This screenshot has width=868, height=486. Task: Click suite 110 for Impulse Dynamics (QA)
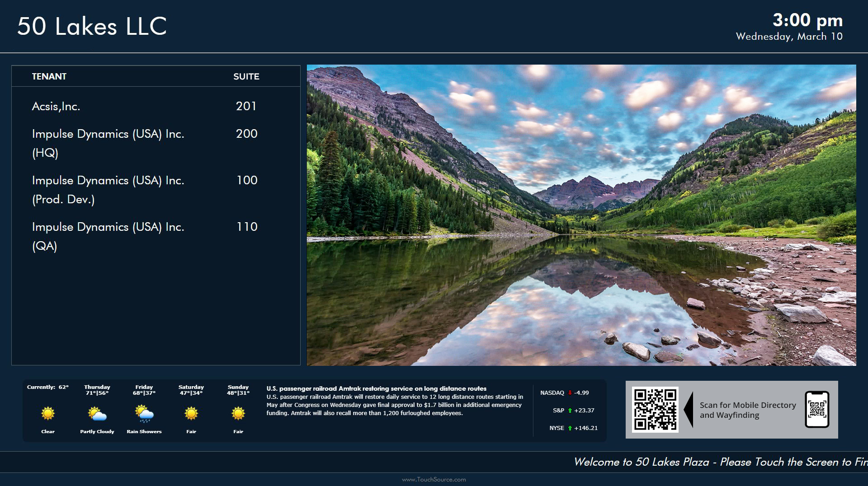tap(247, 227)
